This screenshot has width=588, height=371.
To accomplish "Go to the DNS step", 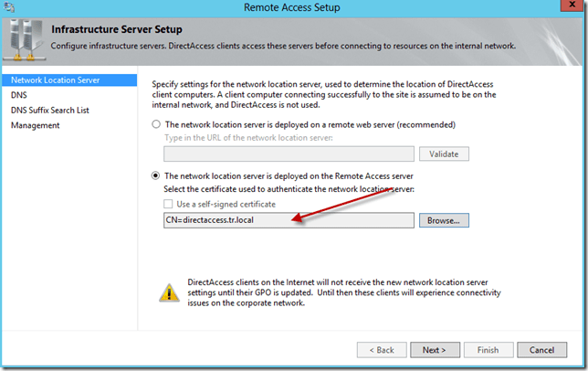I will click(x=18, y=94).
